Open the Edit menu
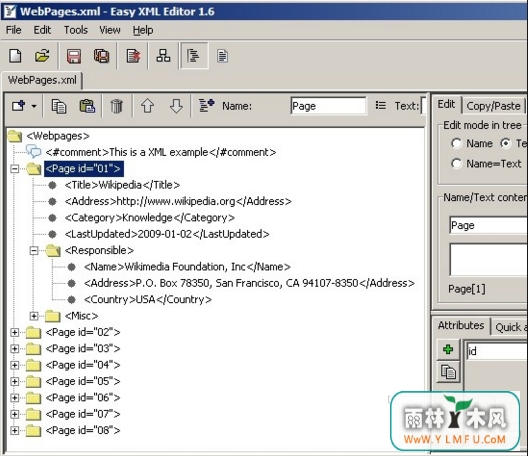The height and width of the screenshot is (456, 528). [x=42, y=30]
